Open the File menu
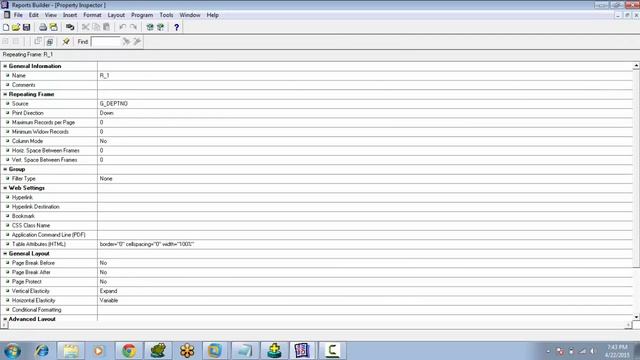Viewport: 640px width, 360px height. (x=18, y=15)
